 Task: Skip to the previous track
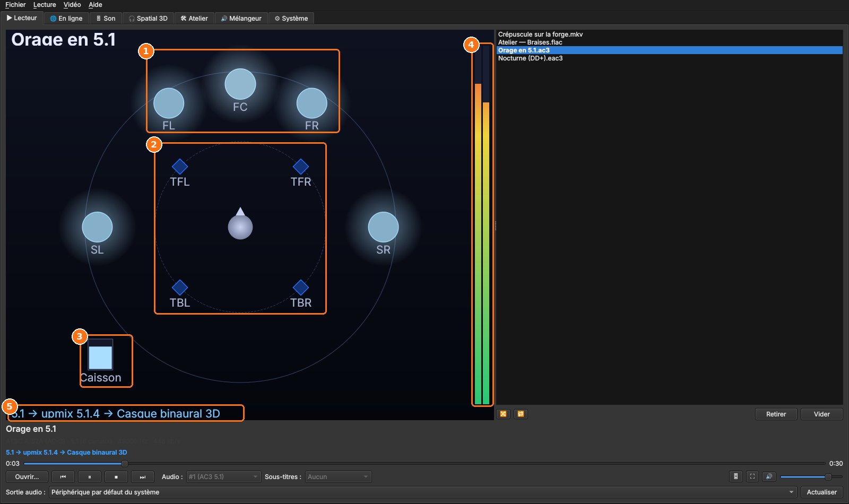pos(63,477)
